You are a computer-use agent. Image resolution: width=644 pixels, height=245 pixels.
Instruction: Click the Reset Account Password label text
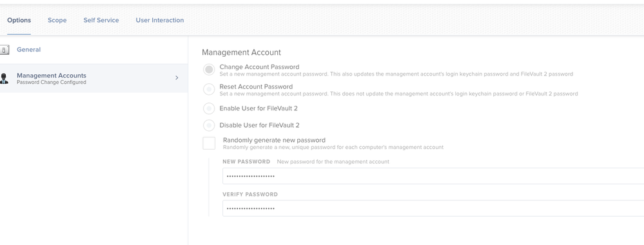click(x=256, y=87)
